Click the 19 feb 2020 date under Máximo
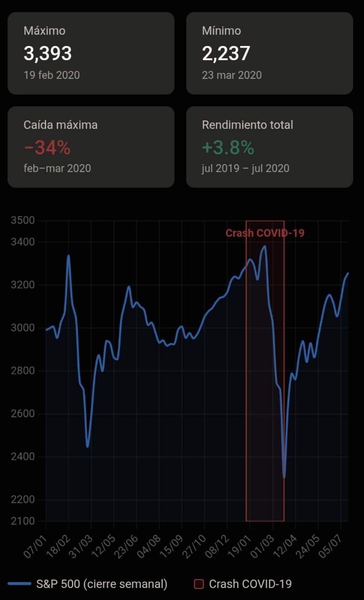Image resolution: width=364 pixels, height=600 pixels. click(x=51, y=75)
